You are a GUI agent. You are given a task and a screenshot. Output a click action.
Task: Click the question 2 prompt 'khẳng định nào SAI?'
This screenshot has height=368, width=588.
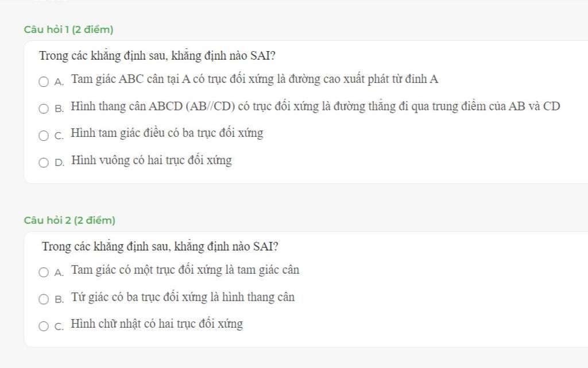tap(226, 247)
